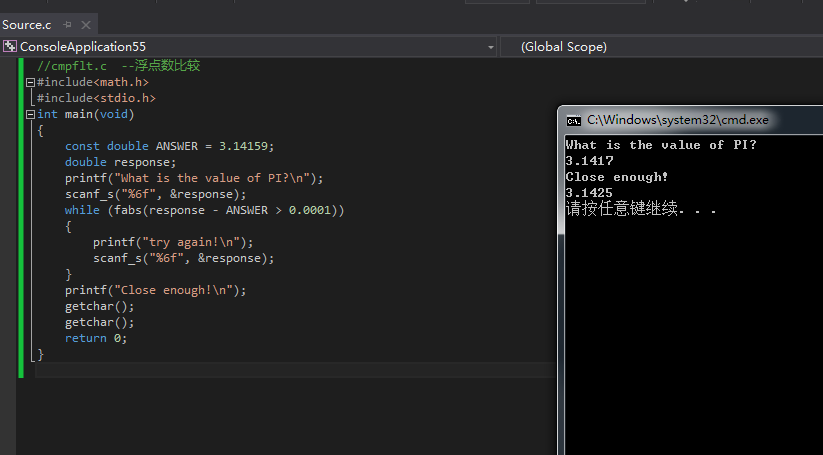Click the int main(void) line
The image size is (823, 455).
pyautogui.click(x=86, y=114)
